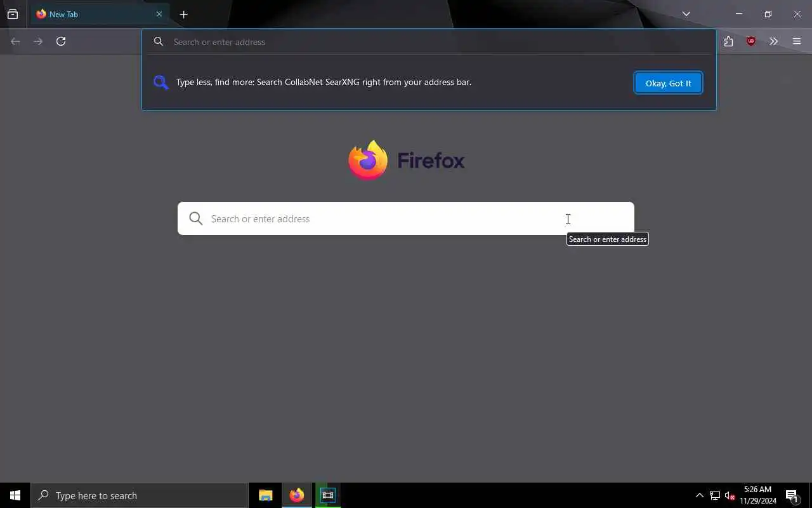Screen dimensions: 812x508
Task: Select the Firefox taskbar icon
Action: [297, 495]
